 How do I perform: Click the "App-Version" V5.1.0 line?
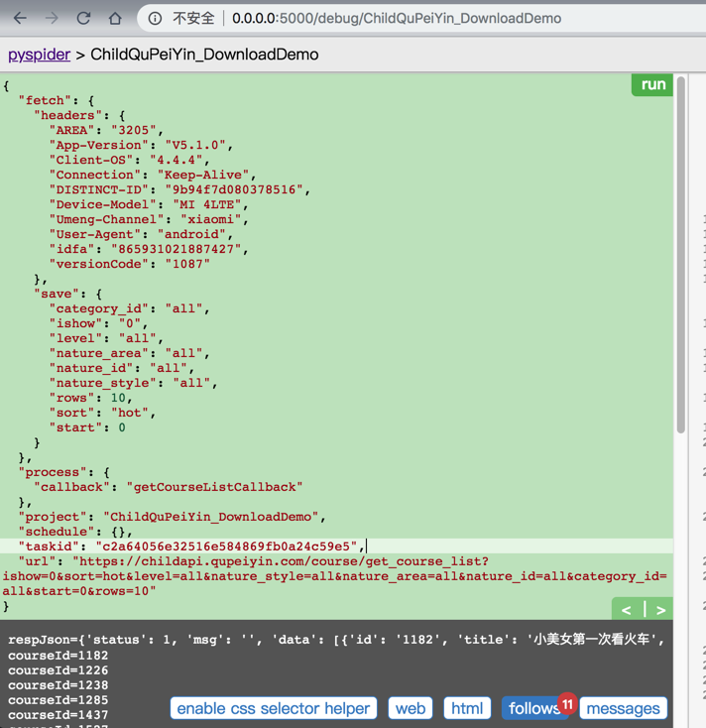click(x=141, y=146)
